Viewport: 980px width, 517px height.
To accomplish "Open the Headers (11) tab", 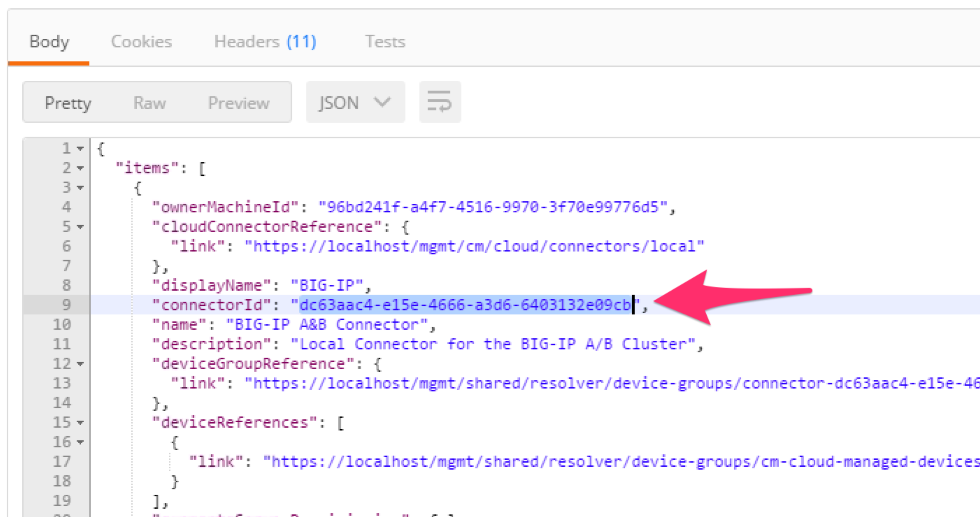I will (265, 42).
